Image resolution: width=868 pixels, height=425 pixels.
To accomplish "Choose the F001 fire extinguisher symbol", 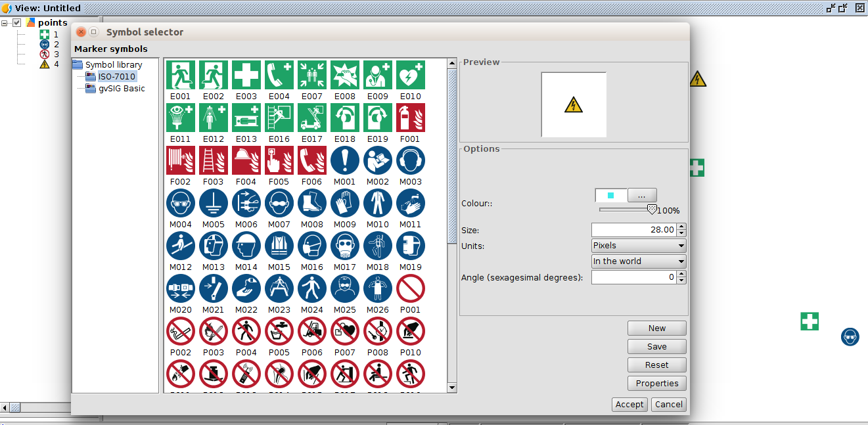I will pyautogui.click(x=411, y=118).
